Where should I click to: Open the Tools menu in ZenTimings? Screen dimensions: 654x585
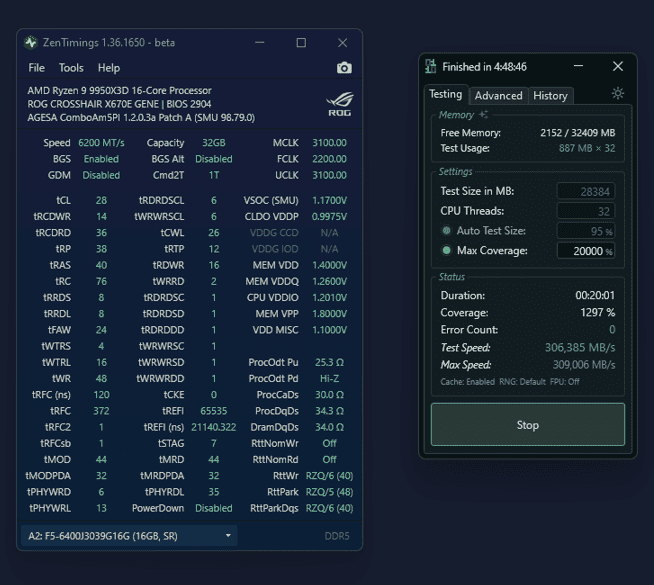pos(71,68)
